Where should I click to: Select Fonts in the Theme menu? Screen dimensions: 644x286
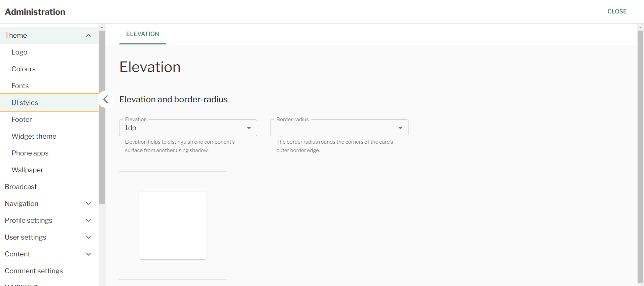point(20,86)
